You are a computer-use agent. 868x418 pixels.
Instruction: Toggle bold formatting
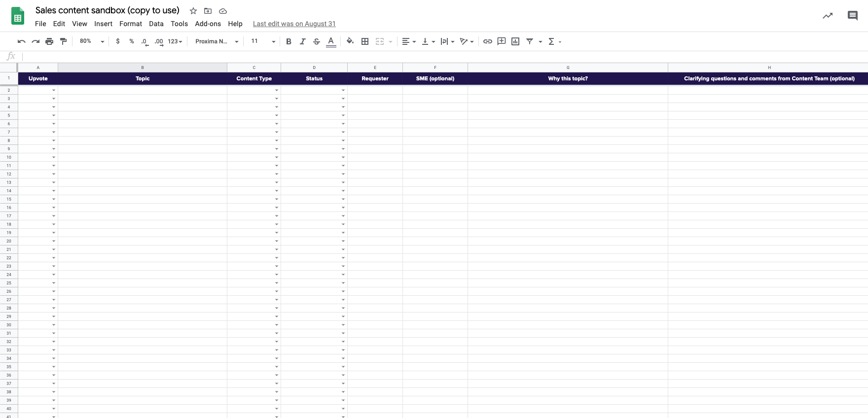[x=289, y=41]
